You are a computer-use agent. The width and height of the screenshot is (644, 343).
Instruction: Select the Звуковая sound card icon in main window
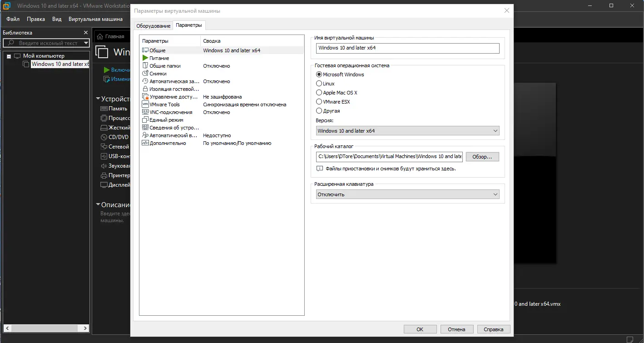[104, 166]
